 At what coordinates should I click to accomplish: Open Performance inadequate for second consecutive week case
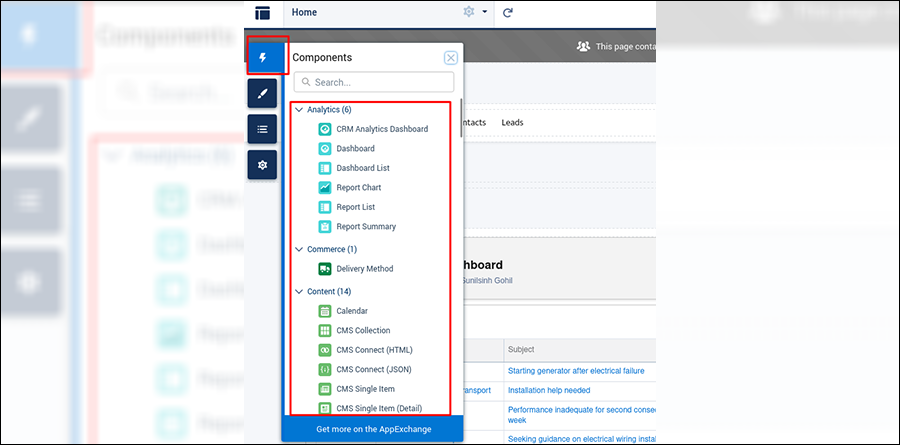[x=581, y=415]
